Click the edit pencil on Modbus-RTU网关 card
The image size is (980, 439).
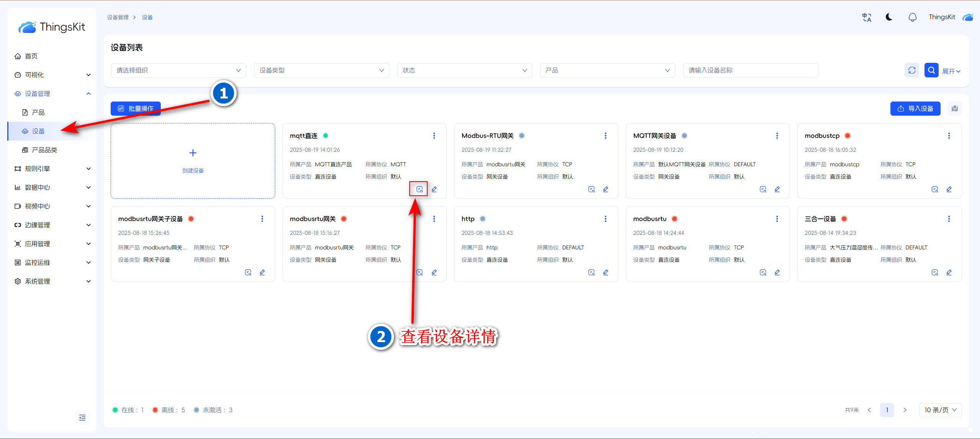606,189
